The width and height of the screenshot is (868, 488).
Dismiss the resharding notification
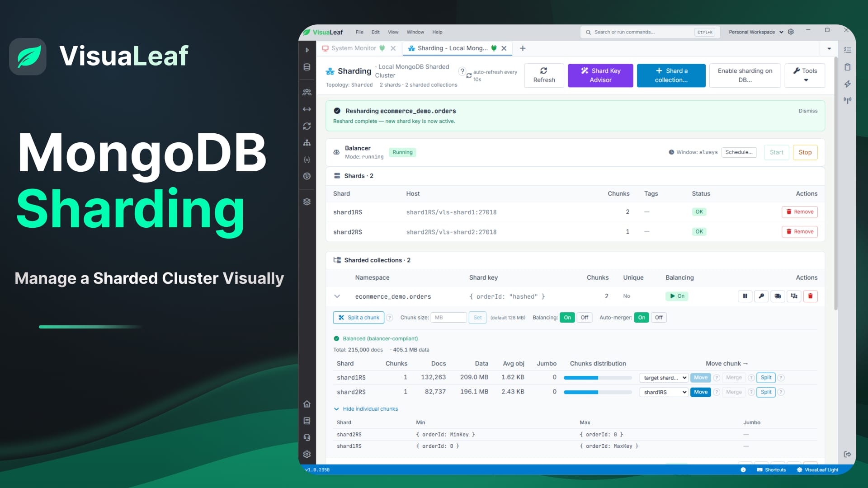[808, 111]
